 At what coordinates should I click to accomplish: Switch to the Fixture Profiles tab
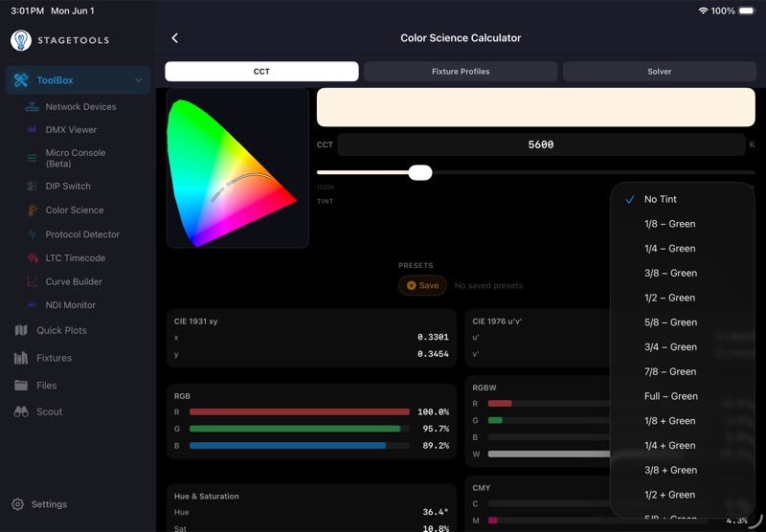tap(461, 71)
